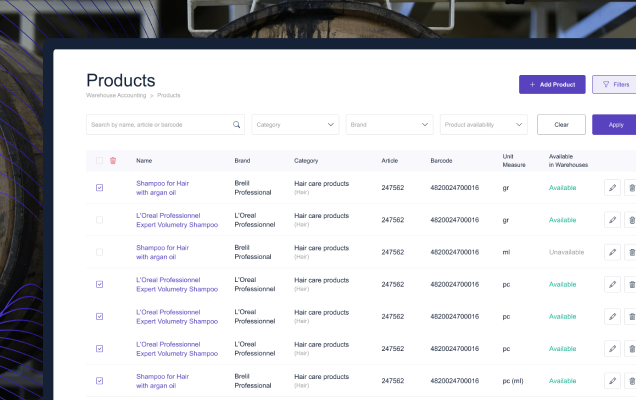Screen dimensions: 636x400
Task: Click pencil icon on the Unavailable row
Action: pyautogui.click(x=612, y=252)
